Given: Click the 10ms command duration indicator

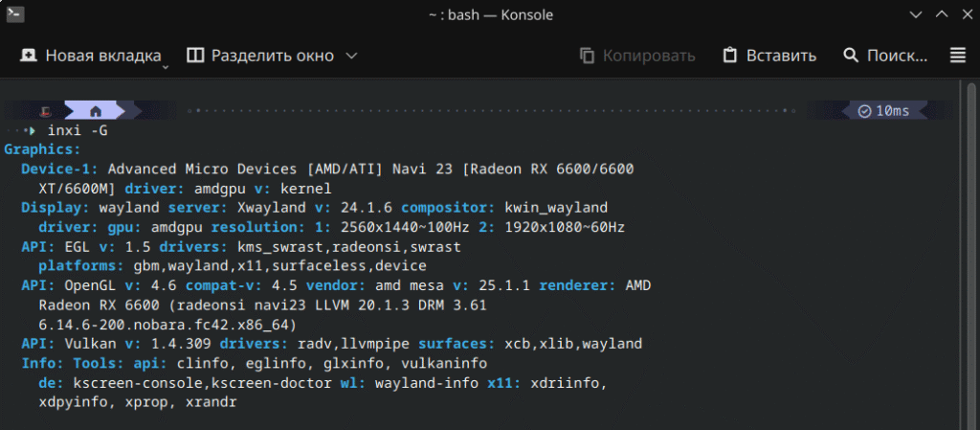Looking at the screenshot, I should click(883, 111).
